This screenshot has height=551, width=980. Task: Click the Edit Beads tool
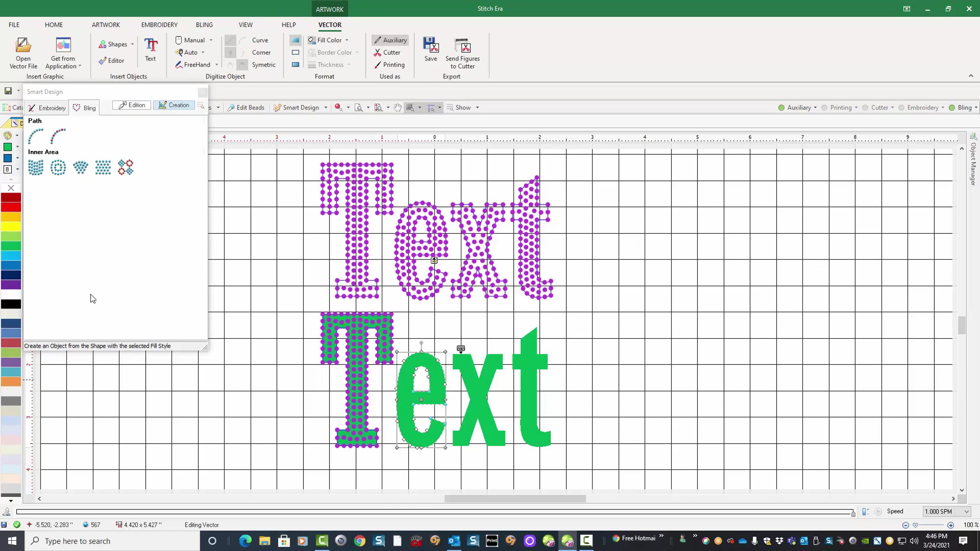point(246,107)
